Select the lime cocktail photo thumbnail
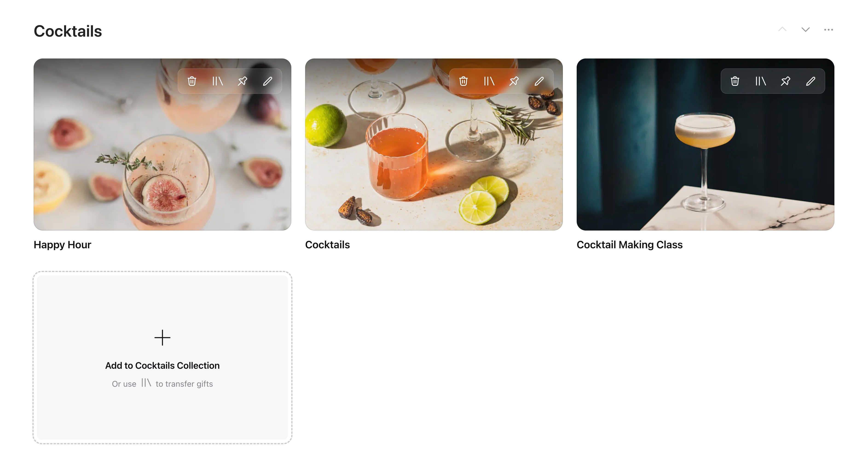The image size is (868, 462). coord(434,144)
